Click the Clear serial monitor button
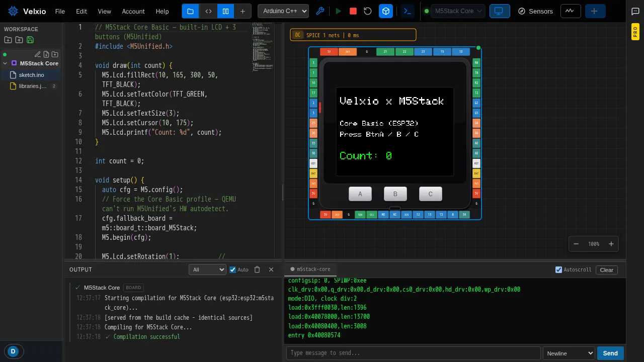Viewport: 644px width, 362px height. [607, 269]
